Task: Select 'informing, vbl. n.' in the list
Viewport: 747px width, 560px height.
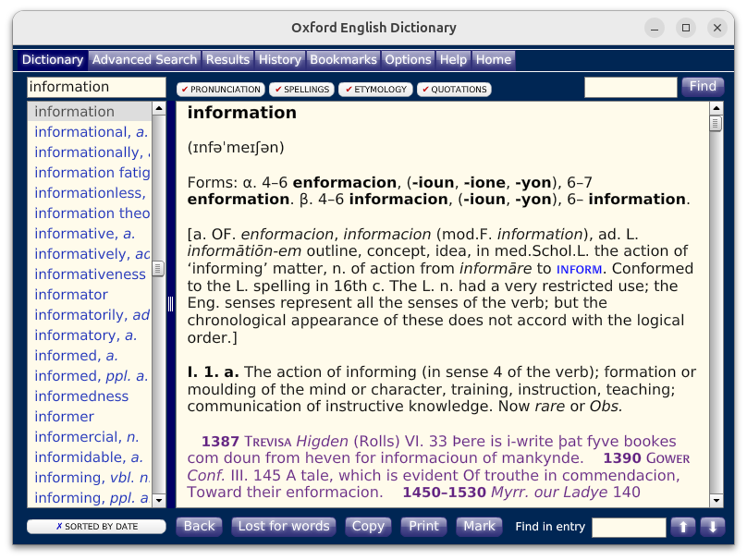Action: pyautogui.click(x=90, y=478)
